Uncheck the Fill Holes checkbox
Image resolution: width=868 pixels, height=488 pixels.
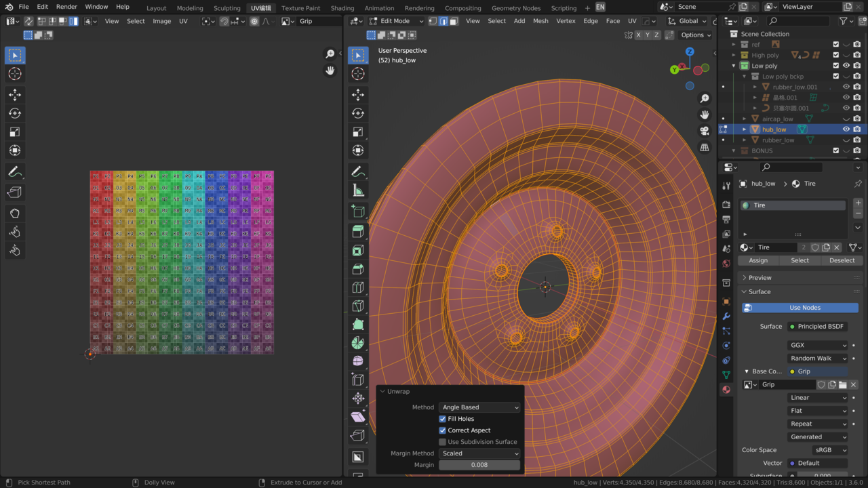click(x=443, y=419)
